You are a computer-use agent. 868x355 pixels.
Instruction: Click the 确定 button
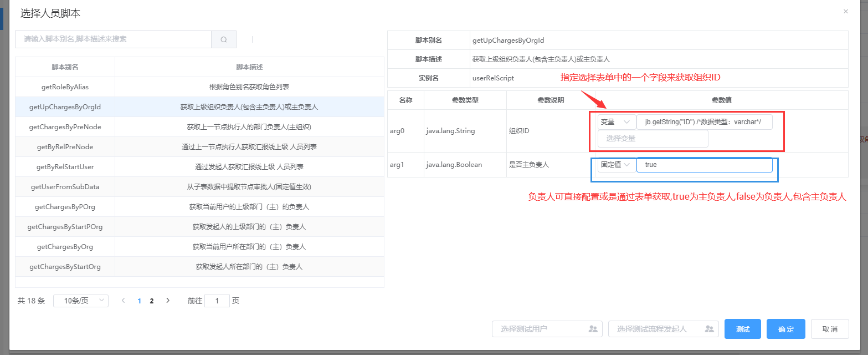(x=786, y=329)
